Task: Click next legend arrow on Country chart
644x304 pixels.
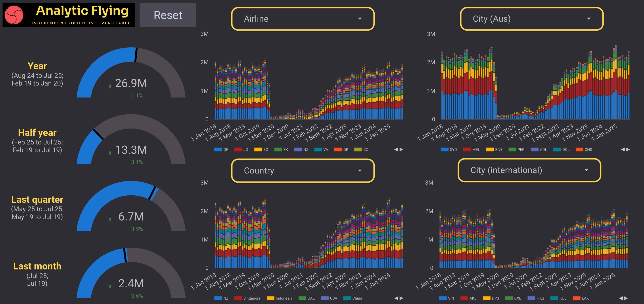Action: tap(401, 298)
